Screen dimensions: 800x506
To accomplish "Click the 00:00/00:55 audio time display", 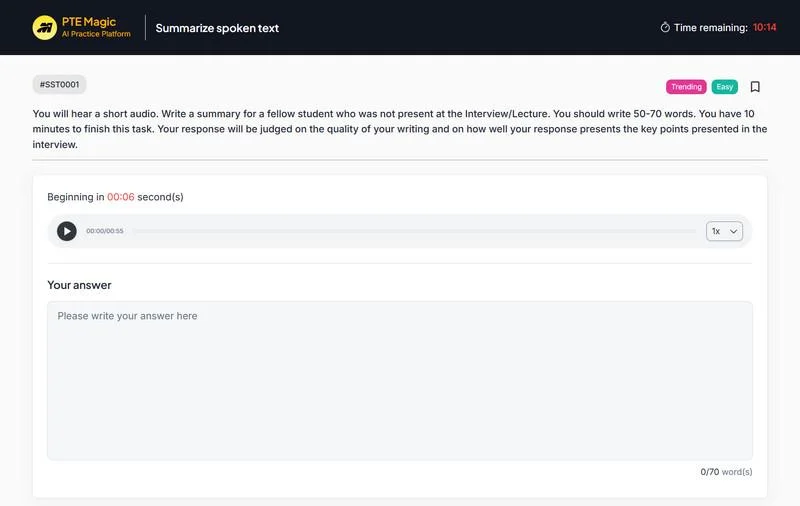I will click(x=105, y=231).
